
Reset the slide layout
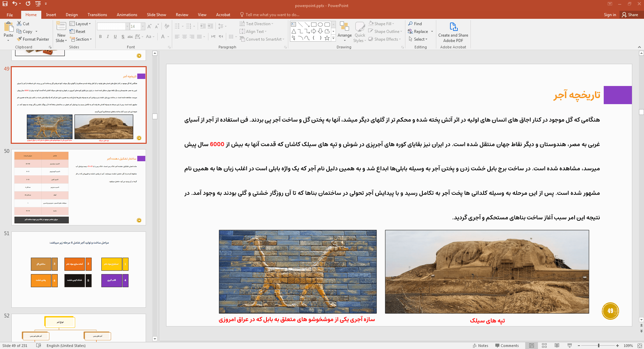pos(78,32)
